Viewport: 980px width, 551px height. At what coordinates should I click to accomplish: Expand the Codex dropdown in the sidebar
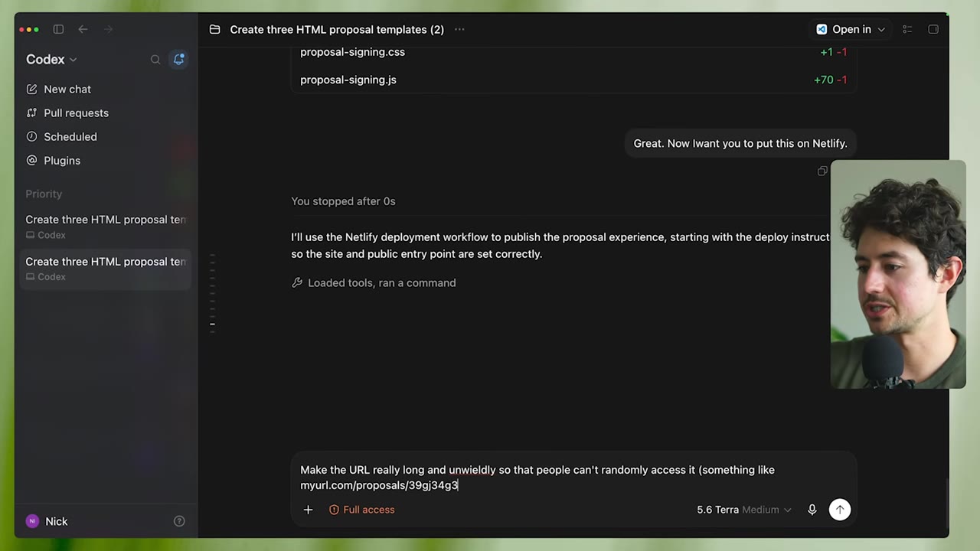(51, 59)
